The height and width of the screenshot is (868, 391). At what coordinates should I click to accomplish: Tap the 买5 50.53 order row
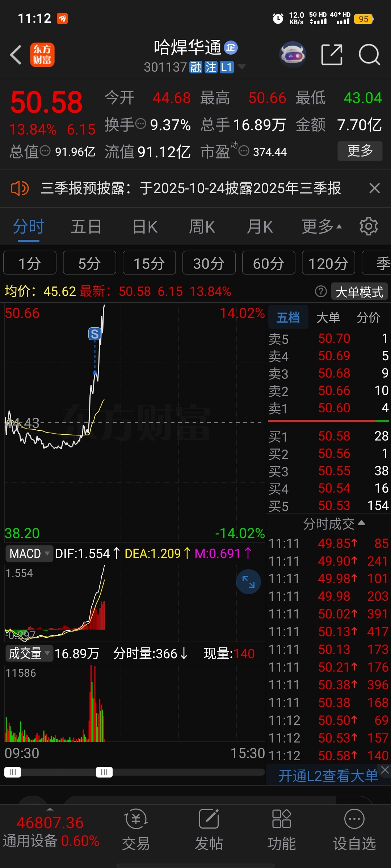329,506
